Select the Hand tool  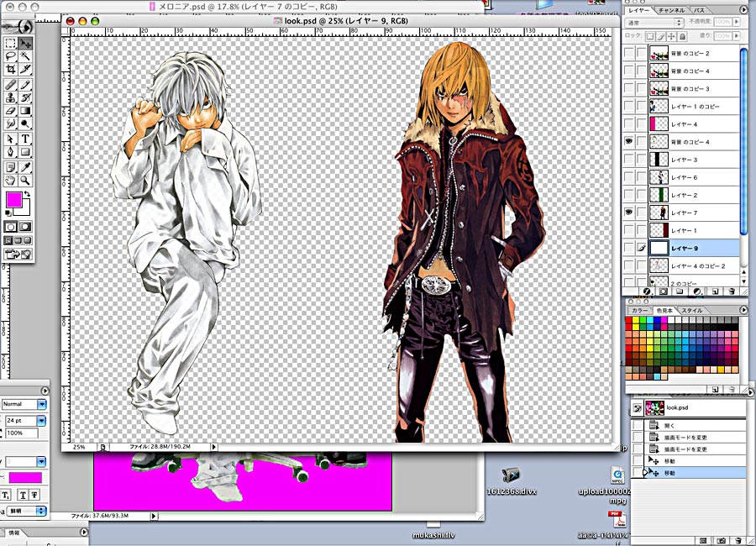pyautogui.click(x=11, y=181)
